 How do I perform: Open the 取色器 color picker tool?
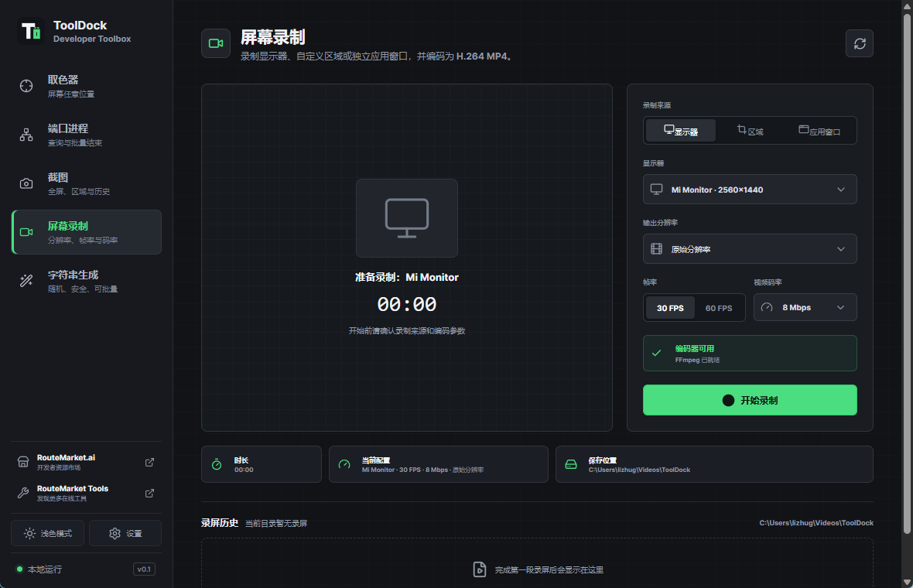[x=86, y=86]
